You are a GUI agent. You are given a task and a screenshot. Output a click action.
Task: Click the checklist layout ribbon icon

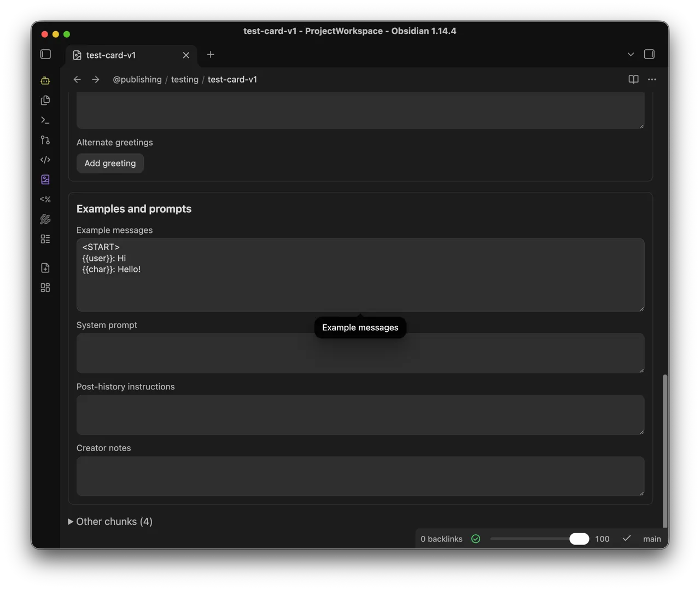click(45, 239)
